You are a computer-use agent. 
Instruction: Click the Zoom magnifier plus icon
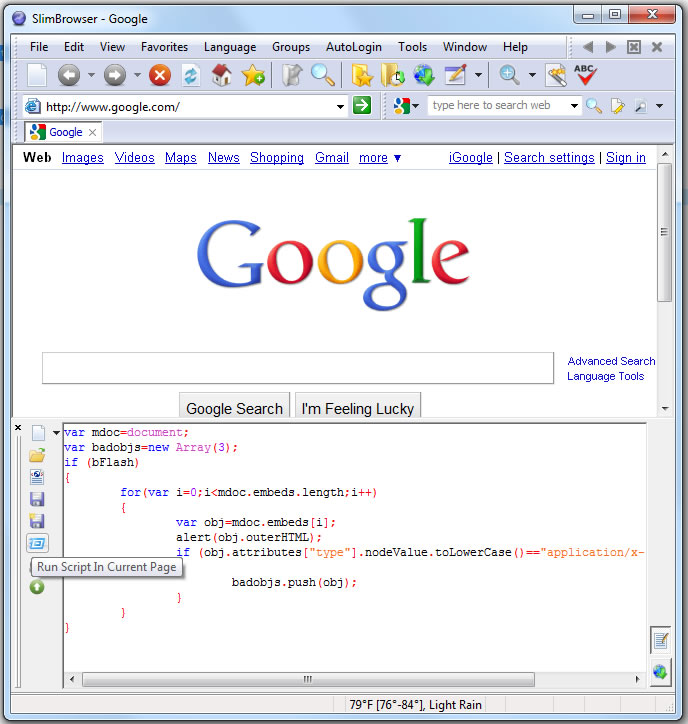[509, 75]
